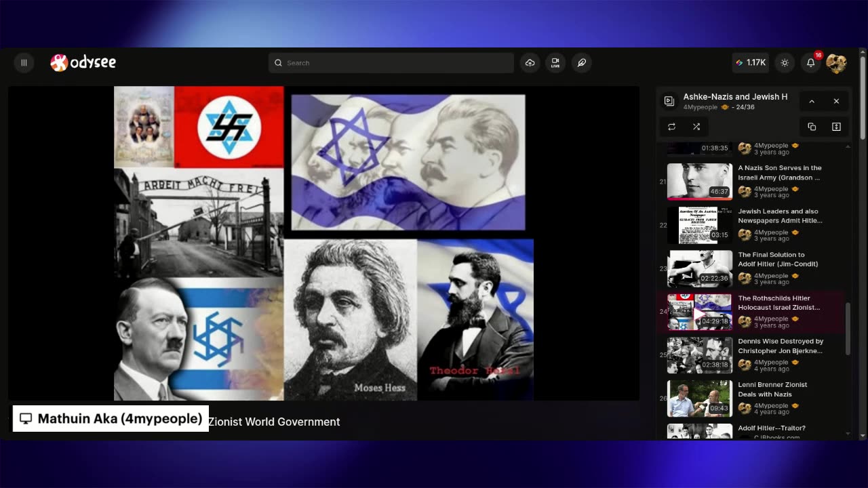Open the user profile avatar menu
This screenshot has height=488, width=868.
836,64
